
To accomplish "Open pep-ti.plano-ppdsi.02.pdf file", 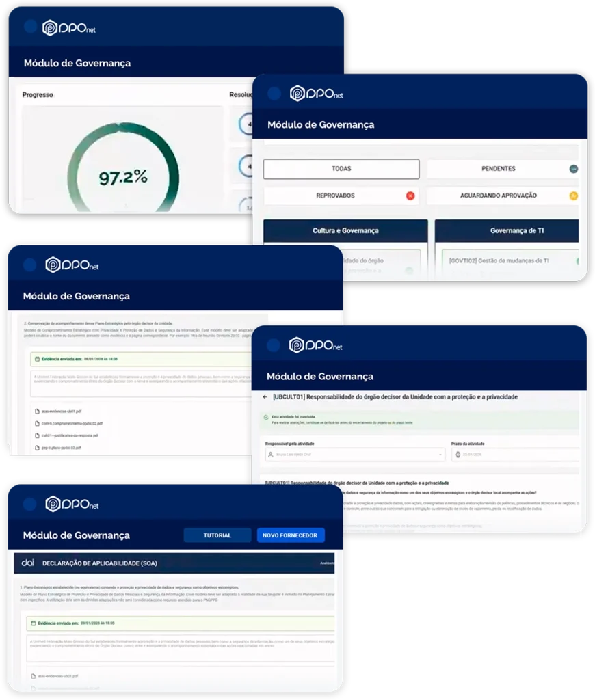I will pos(61,447).
